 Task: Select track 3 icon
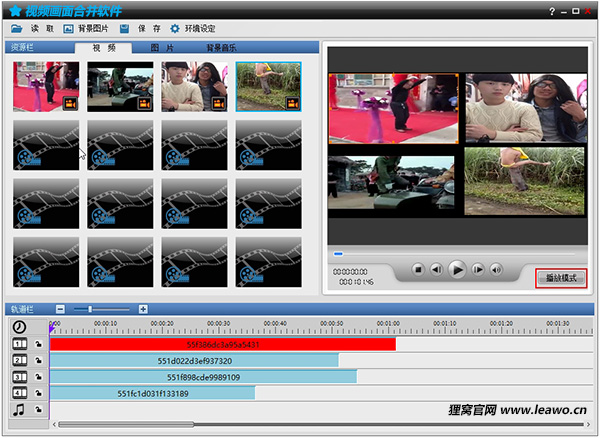(20, 377)
